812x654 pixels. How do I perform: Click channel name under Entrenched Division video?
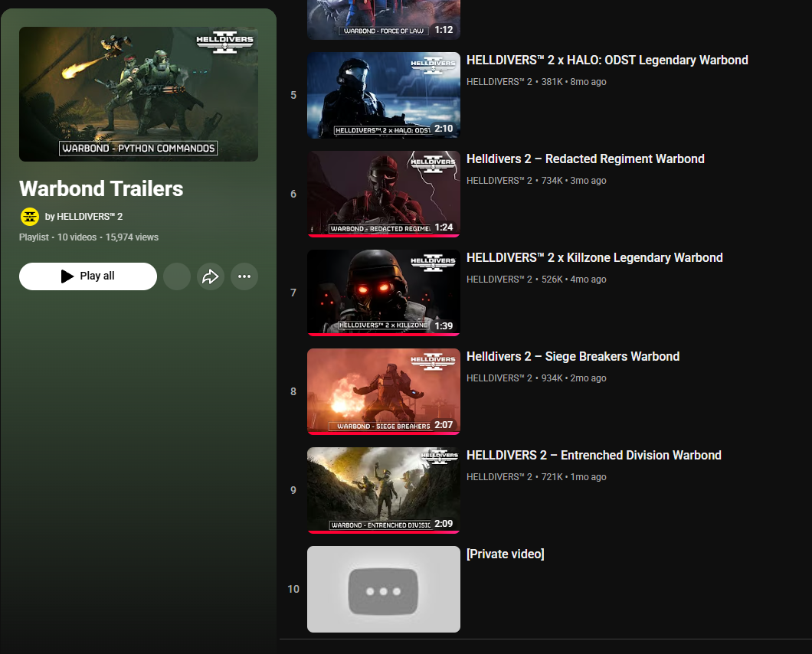pyautogui.click(x=499, y=477)
